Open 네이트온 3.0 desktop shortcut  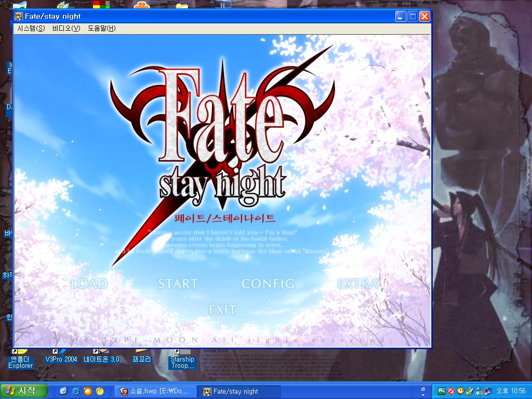[102, 359]
